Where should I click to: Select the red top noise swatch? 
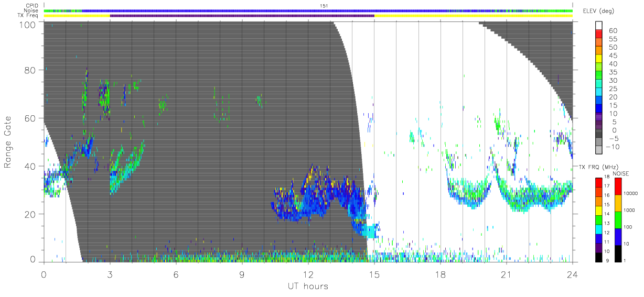pyautogui.click(x=619, y=186)
